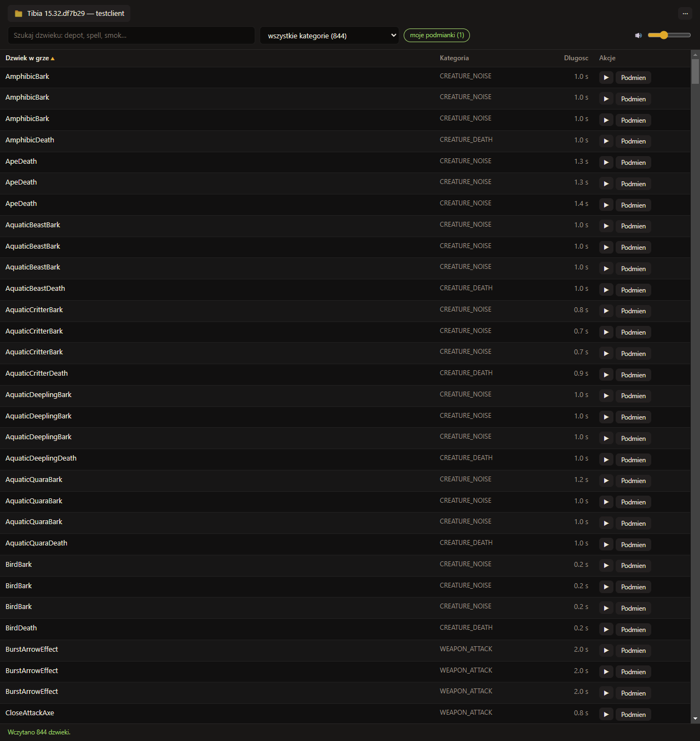700x741 pixels.
Task: Play the AquaticBeastDeath sound
Action: point(606,290)
